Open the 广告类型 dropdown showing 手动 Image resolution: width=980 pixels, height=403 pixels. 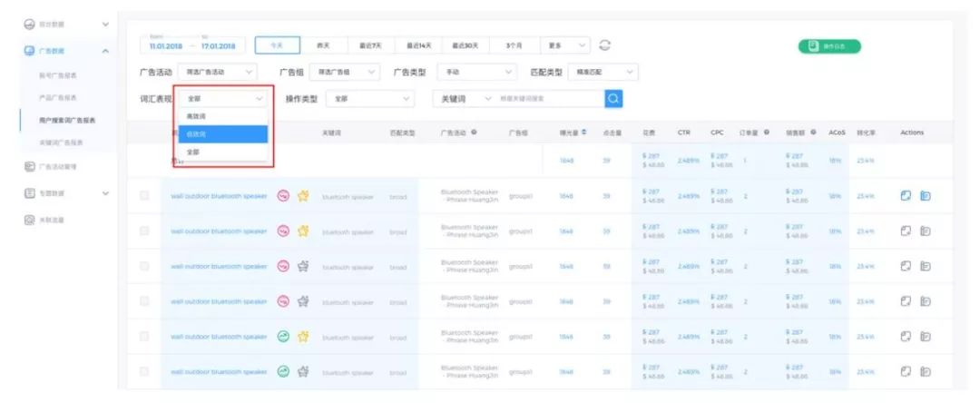[476, 72]
